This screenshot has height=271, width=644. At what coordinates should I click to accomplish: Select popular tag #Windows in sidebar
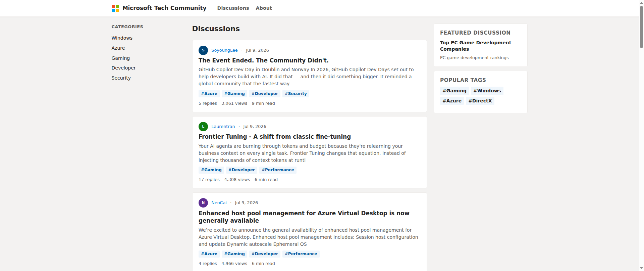tap(487, 91)
